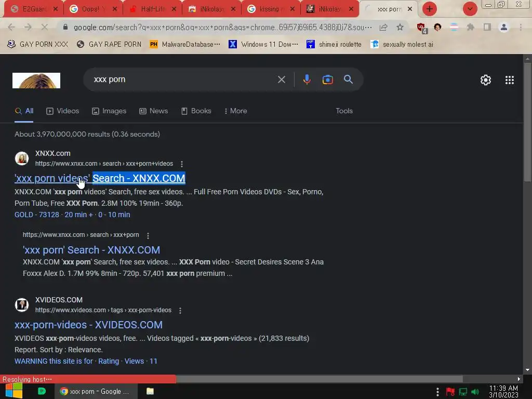Expand the More search filters menu

pyautogui.click(x=235, y=111)
